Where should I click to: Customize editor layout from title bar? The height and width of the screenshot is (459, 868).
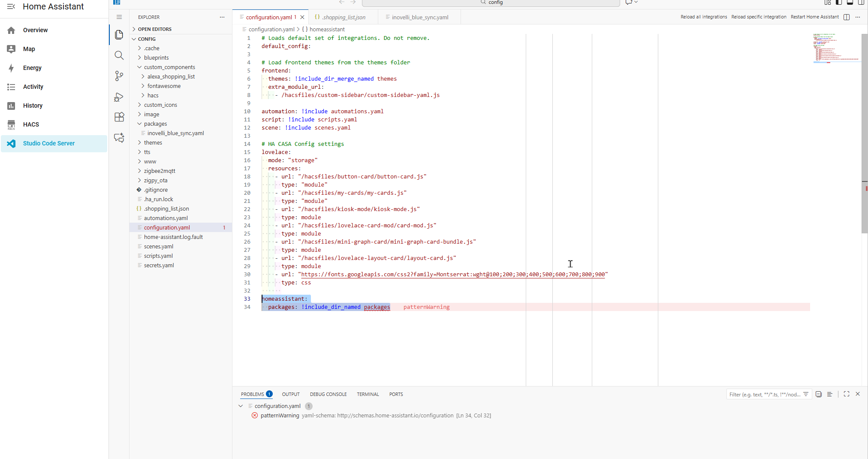[x=828, y=2]
